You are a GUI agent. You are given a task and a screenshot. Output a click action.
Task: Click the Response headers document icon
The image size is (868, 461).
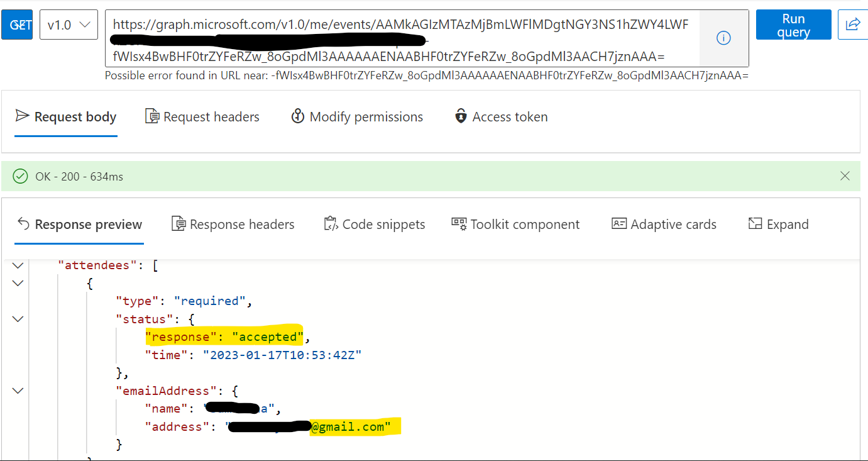[x=179, y=224]
